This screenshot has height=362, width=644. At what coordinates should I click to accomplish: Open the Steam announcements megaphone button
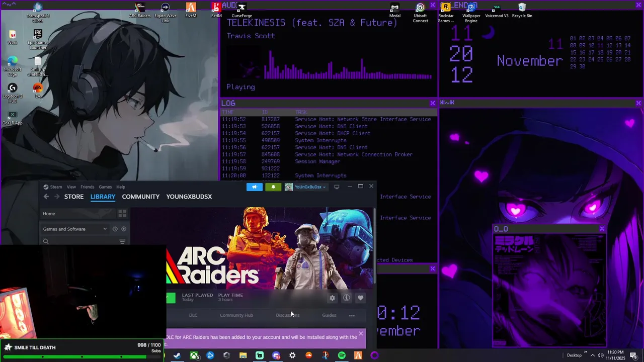pyautogui.click(x=255, y=187)
